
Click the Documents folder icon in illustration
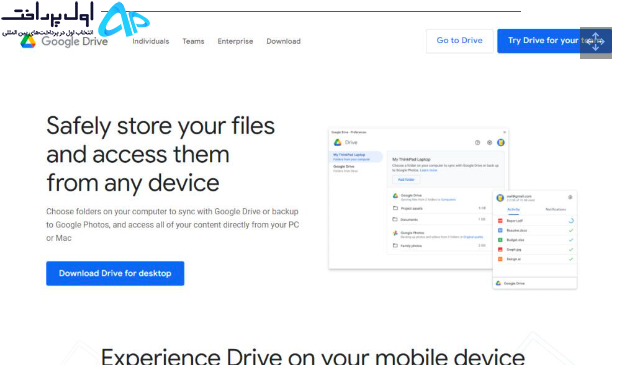tap(395, 219)
